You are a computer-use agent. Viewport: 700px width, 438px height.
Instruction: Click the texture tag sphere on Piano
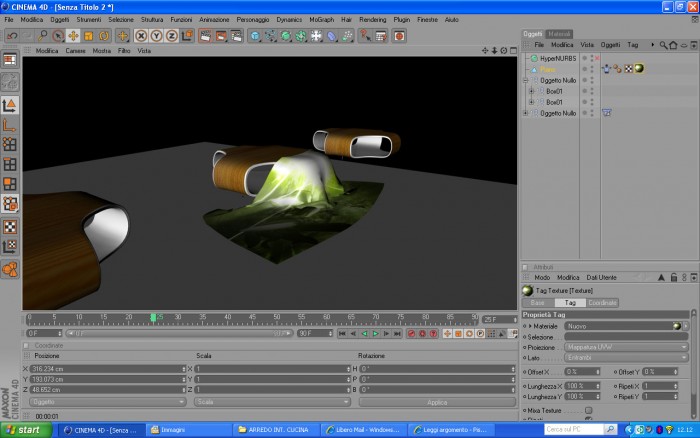[x=639, y=68]
